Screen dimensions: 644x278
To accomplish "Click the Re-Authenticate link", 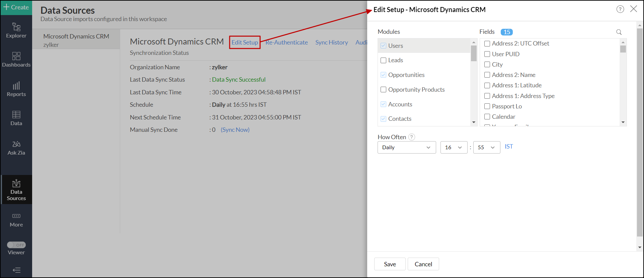I will (x=287, y=42).
